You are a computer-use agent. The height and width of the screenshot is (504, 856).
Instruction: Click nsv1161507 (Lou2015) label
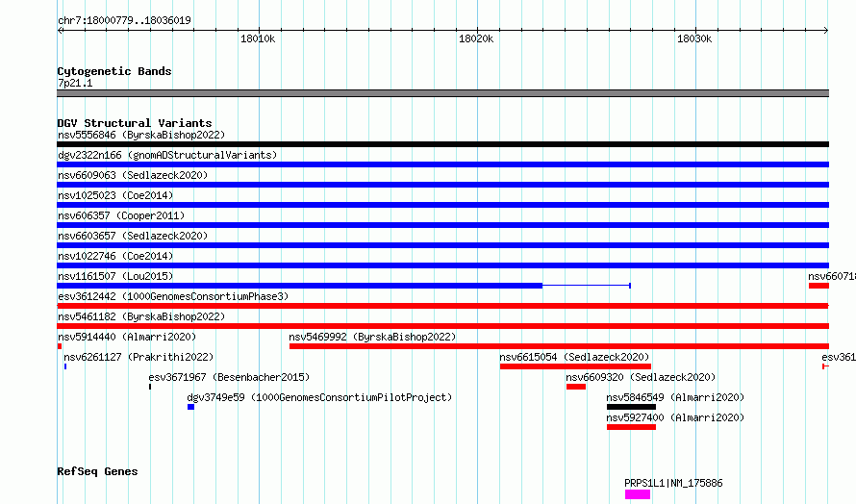(115, 276)
